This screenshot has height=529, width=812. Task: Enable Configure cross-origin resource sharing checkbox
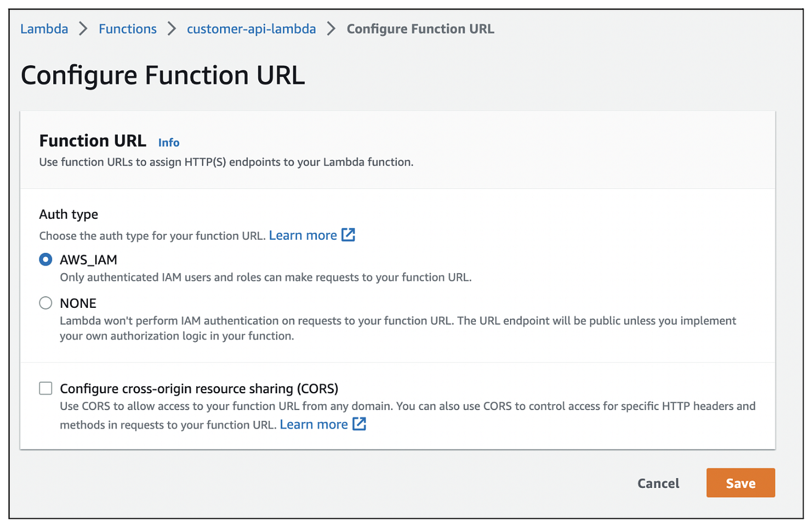45,389
